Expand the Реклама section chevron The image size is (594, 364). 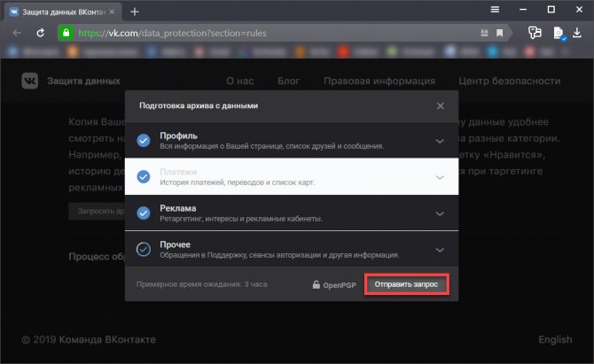pos(440,213)
